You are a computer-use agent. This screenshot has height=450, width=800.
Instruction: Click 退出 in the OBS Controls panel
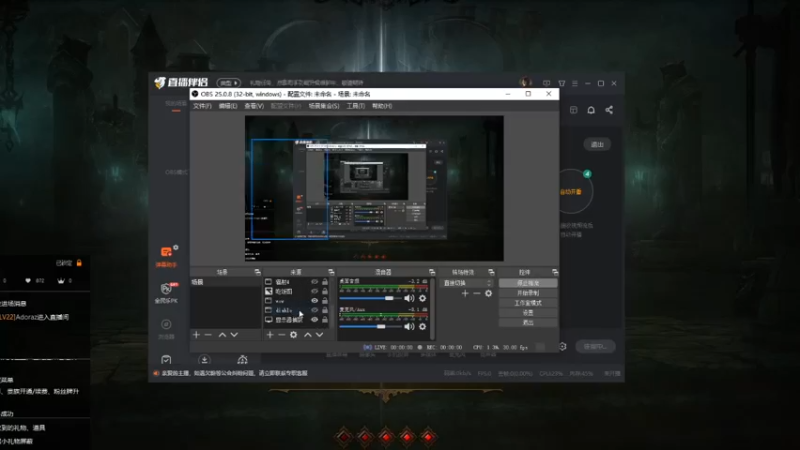click(x=528, y=322)
